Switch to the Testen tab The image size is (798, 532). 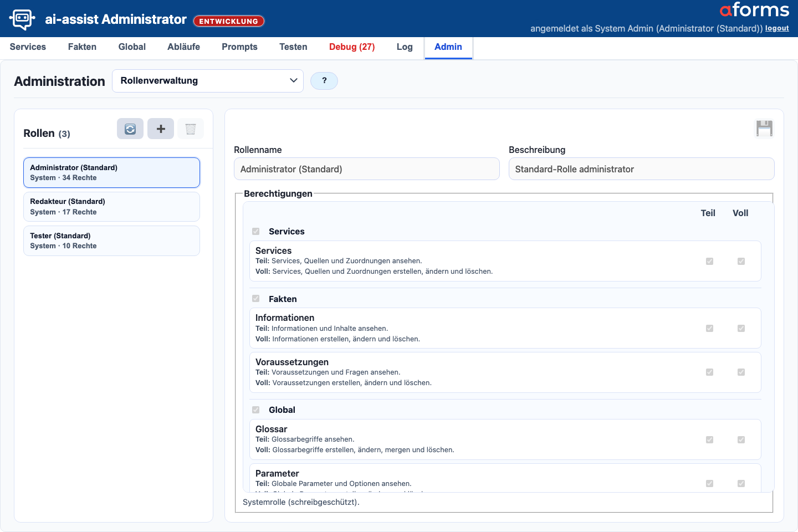(293, 47)
